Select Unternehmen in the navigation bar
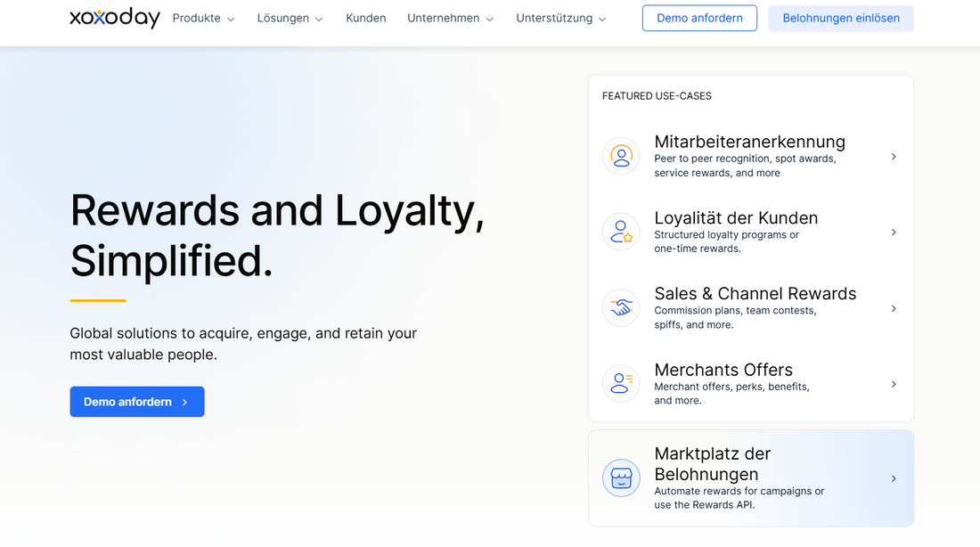This screenshot has height=547, width=980. tap(450, 18)
